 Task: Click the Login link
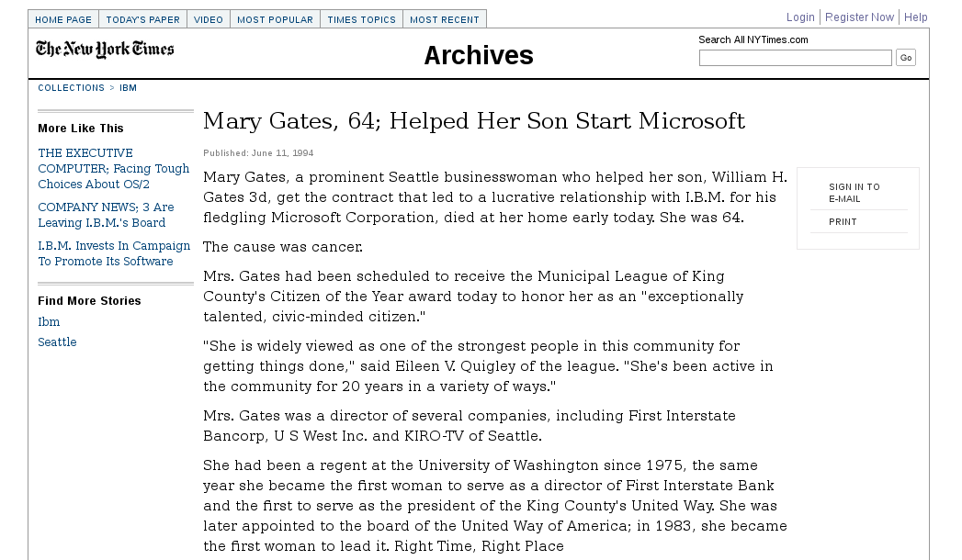click(800, 17)
